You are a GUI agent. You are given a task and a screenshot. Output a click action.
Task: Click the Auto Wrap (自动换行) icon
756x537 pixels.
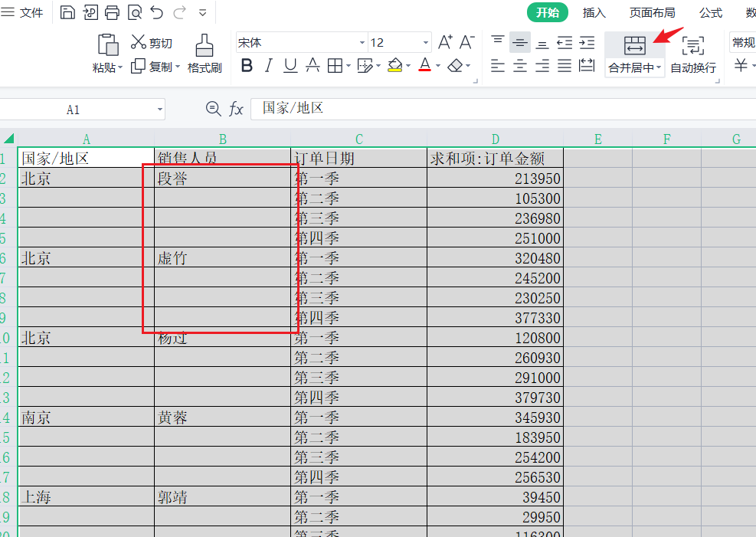692,45
